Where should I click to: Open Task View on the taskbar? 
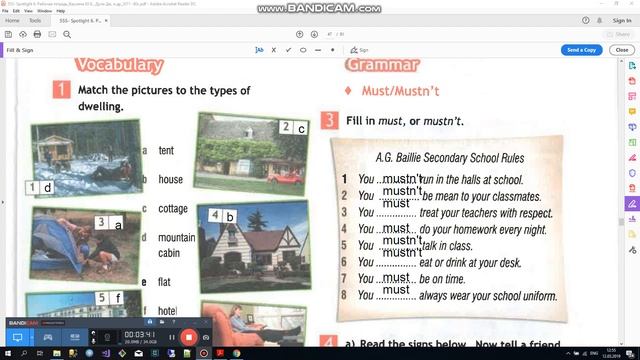click(40, 353)
